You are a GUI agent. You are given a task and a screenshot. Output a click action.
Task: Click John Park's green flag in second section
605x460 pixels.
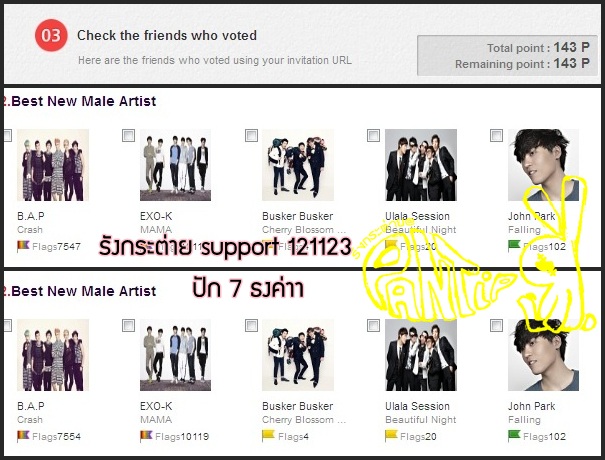(514, 436)
